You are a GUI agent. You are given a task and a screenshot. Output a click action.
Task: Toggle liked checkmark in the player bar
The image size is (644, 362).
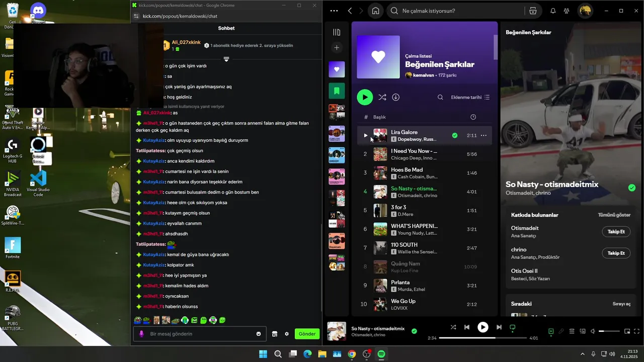click(x=414, y=331)
